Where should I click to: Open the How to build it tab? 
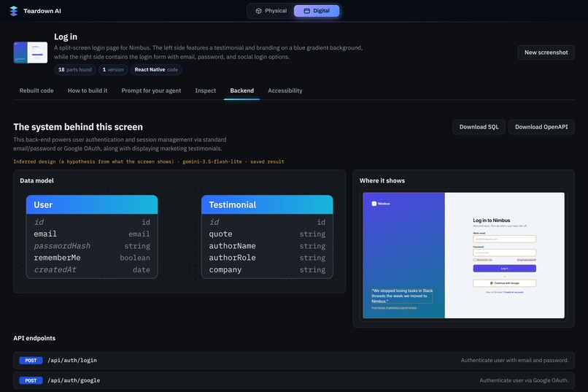pyautogui.click(x=88, y=91)
